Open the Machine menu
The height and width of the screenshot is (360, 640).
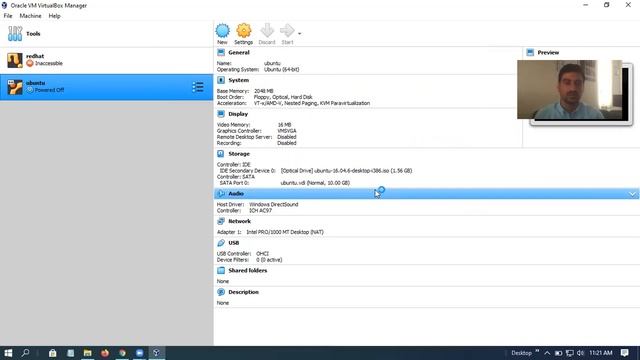pyautogui.click(x=30, y=16)
